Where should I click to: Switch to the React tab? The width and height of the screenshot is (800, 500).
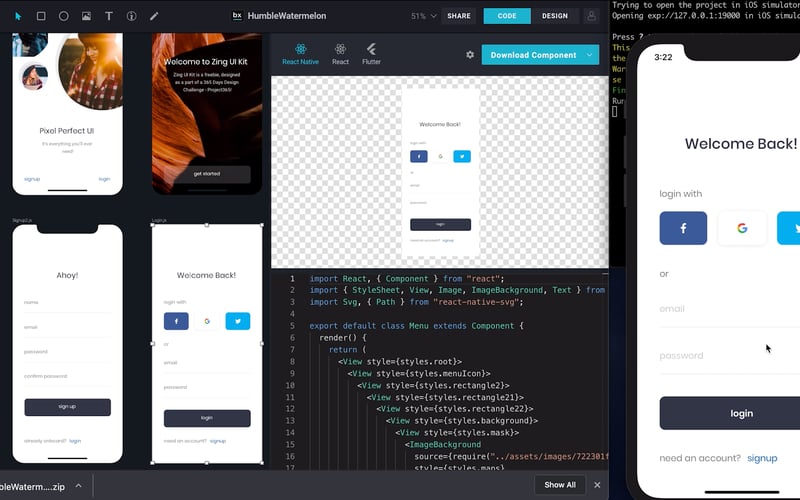340,54
